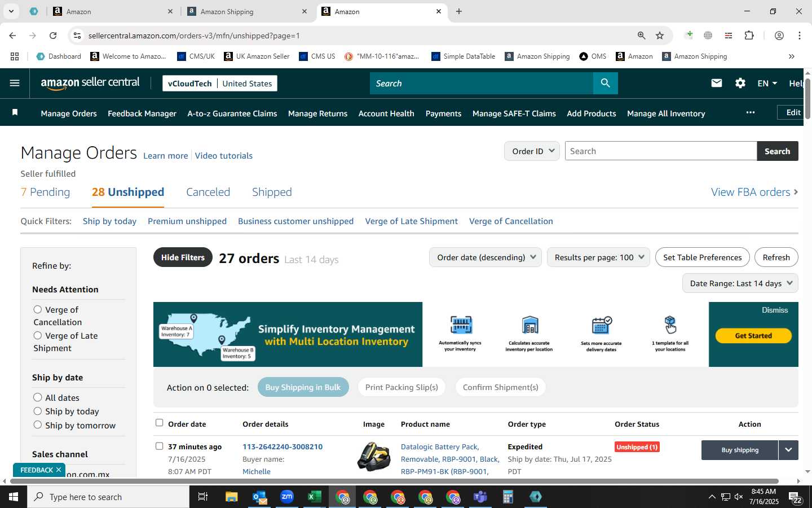Open Task View on the taskbar
812x508 pixels.
203,497
